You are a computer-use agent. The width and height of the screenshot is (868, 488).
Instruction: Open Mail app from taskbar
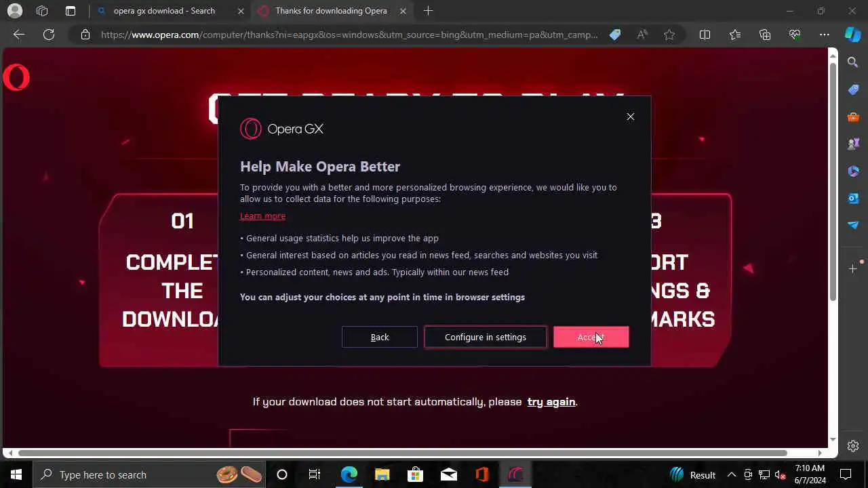448,474
